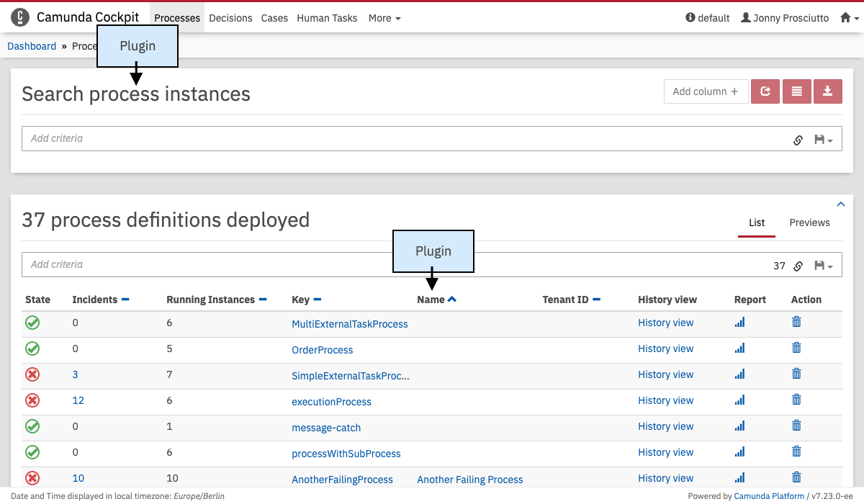
Task: Click the Camunda logo icon
Action: pyautogui.click(x=20, y=17)
